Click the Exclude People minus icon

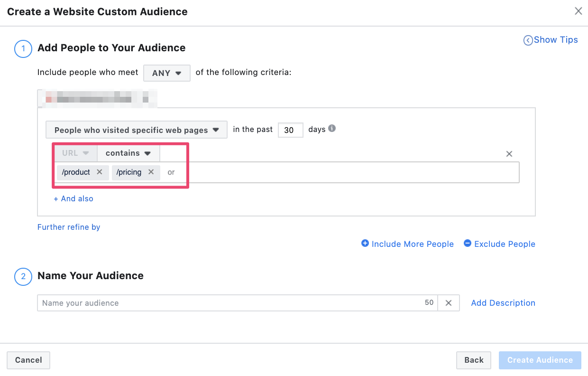(x=468, y=244)
